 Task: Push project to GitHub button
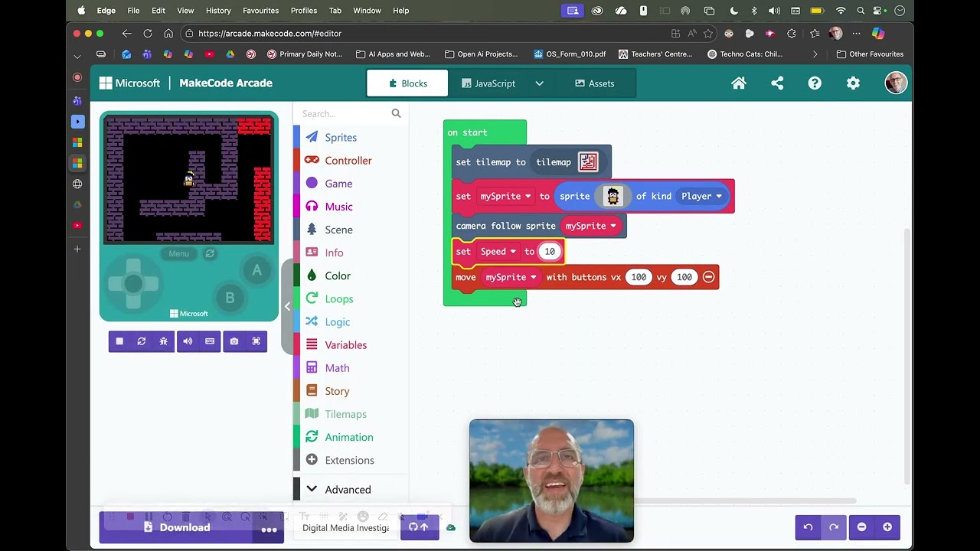420,527
